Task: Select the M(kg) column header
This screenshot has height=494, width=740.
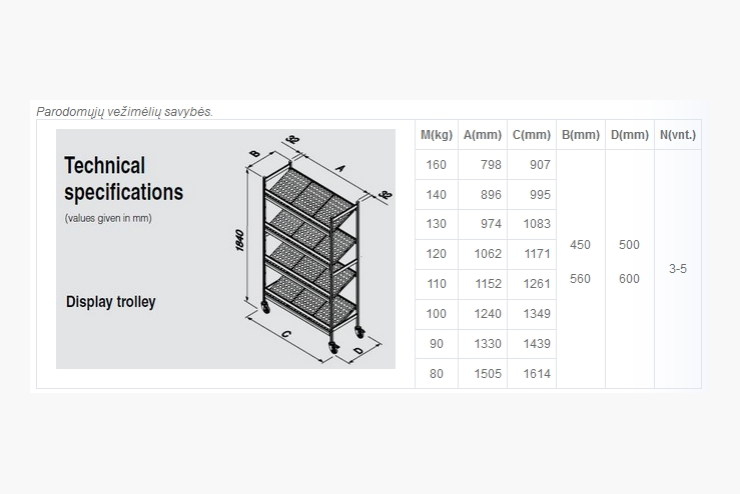Action: (x=437, y=135)
